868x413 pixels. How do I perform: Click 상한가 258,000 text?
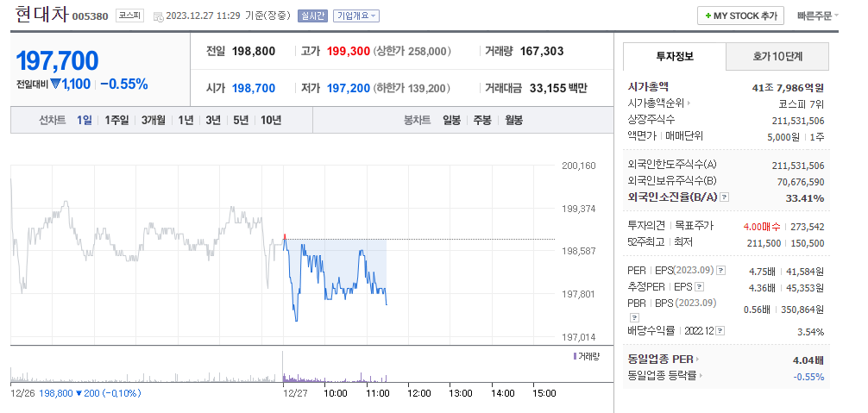point(412,52)
